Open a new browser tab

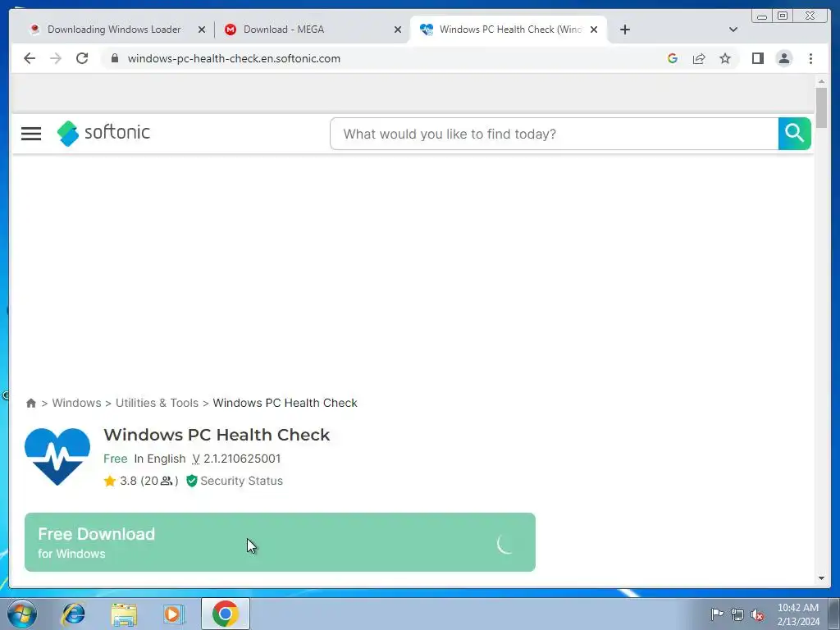tap(624, 30)
